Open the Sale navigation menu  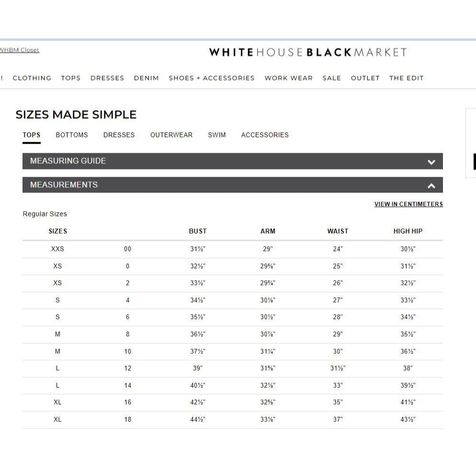point(331,78)
